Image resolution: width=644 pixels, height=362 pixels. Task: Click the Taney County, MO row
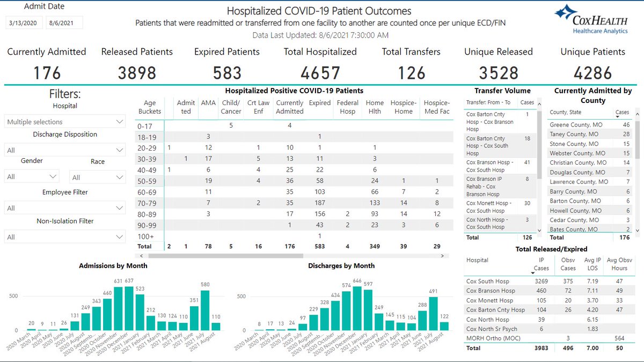[590, 134]
